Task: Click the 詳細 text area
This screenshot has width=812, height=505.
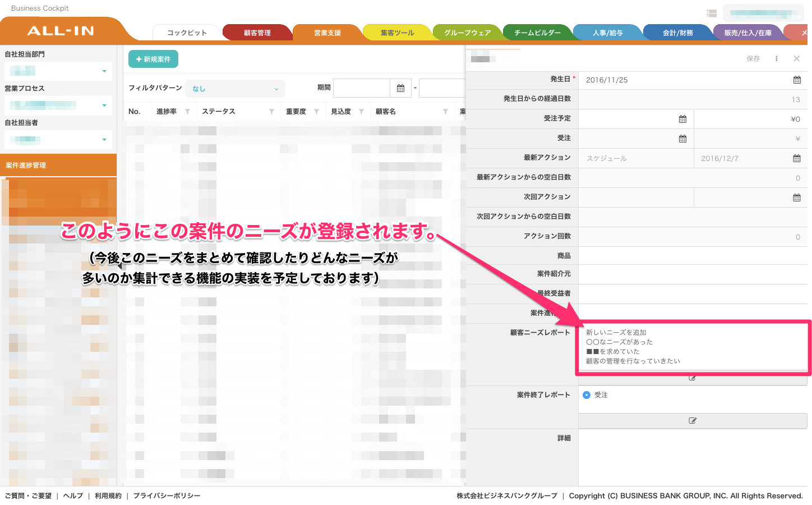Action: (693, 457)
